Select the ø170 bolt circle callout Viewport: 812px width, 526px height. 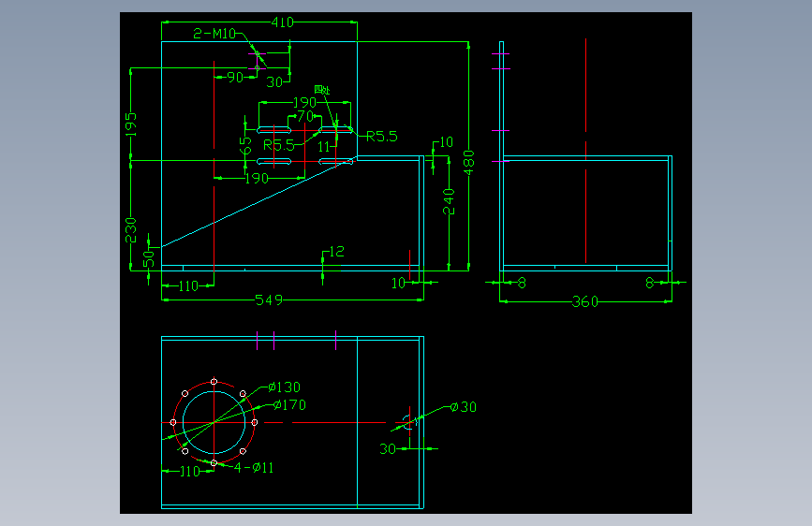click(x=289, y=405)
